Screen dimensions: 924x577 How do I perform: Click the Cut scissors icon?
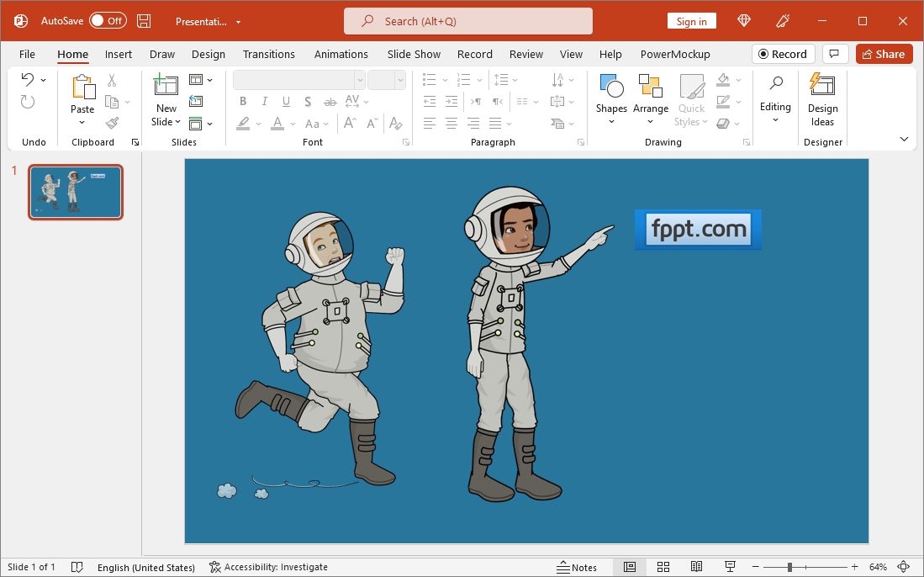click(x=111, y=80)
